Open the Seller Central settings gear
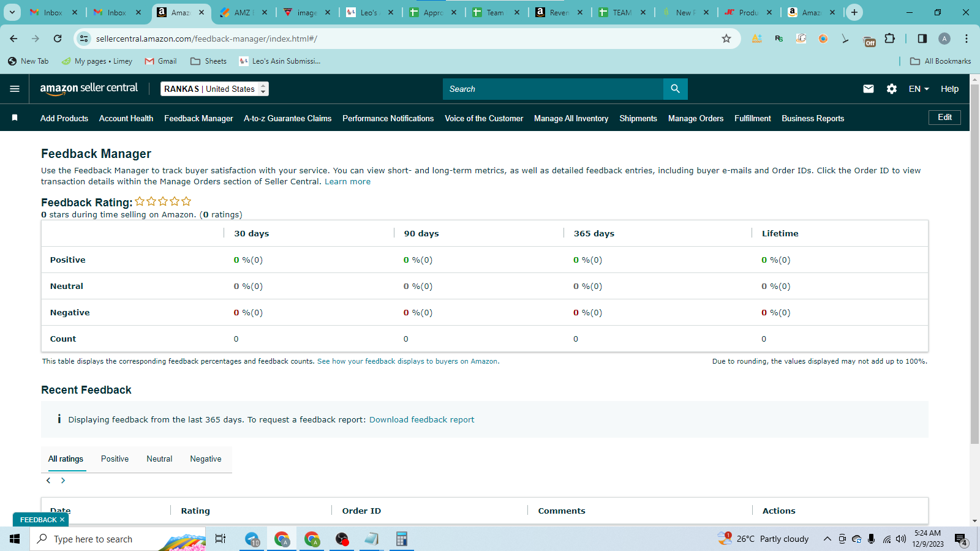Viewport: 980px width, 551px height. pyautogui.click(x=892, y=89)
